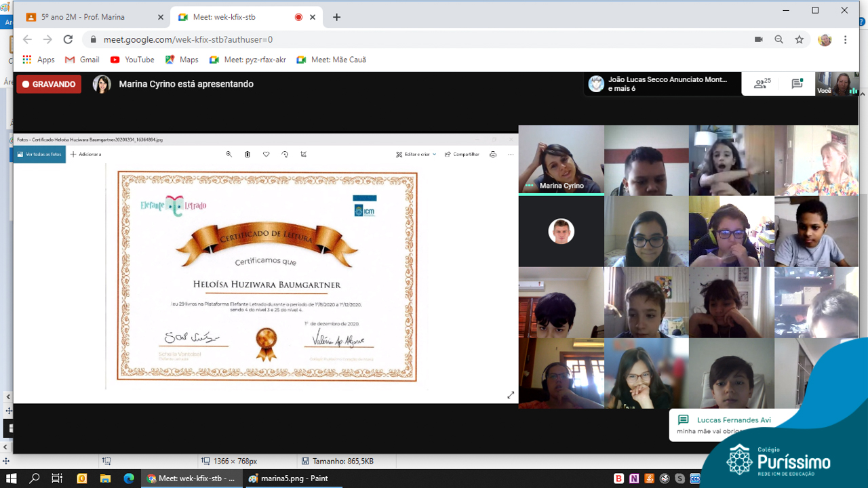Bookmark this page with the star icon

[x=800, y=40]
